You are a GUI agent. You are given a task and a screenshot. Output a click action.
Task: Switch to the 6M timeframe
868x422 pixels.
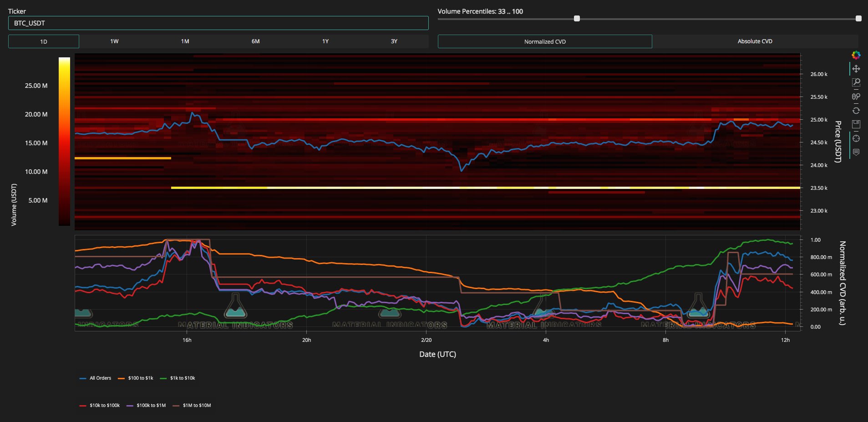(x=256, y=41)
